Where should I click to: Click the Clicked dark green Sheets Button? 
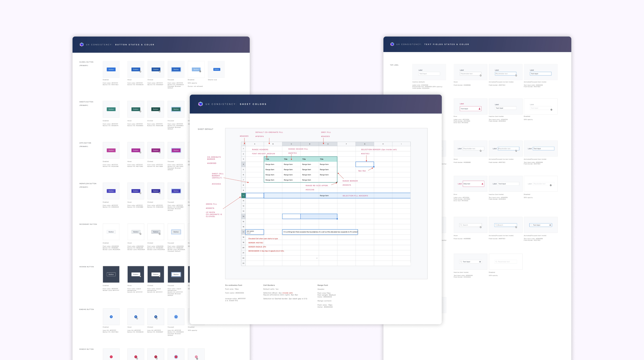coord(156,109)
